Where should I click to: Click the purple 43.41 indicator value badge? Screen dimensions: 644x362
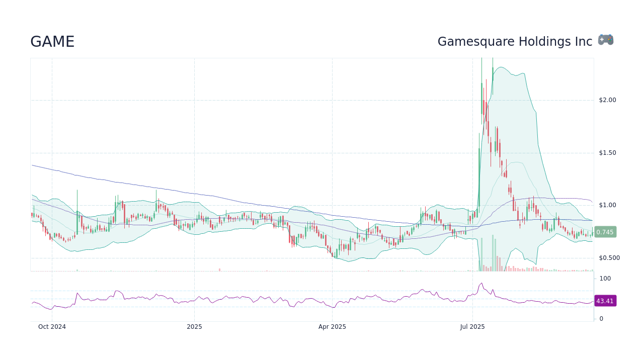[x=605, y=301]
